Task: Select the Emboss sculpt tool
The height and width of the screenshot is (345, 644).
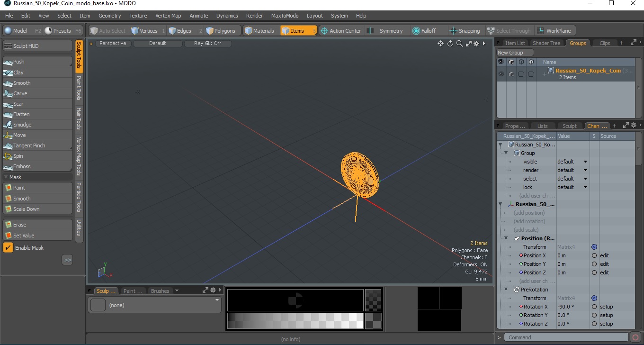Action: click(x=37, y=166)
